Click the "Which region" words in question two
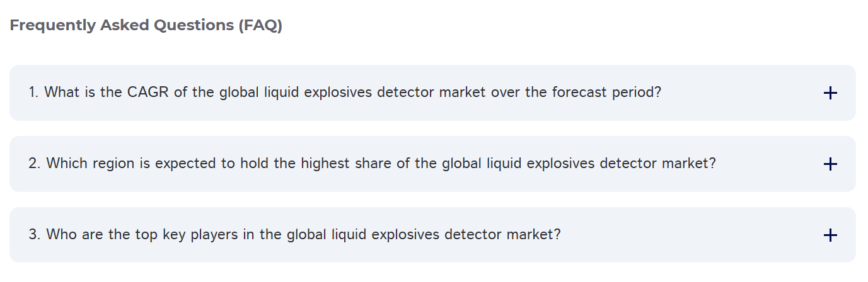The width and height of the screenshot is (868, 282). (90, 164)
